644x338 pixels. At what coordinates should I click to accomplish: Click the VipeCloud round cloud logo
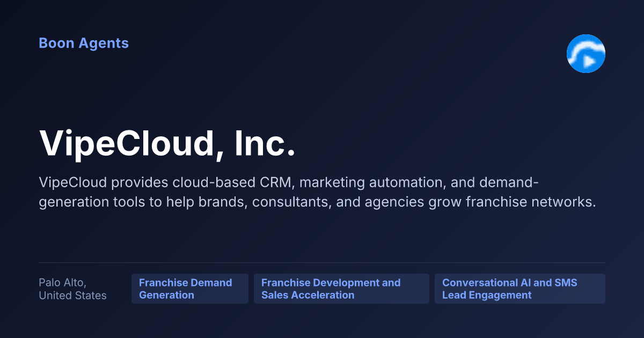coord(586,54)
